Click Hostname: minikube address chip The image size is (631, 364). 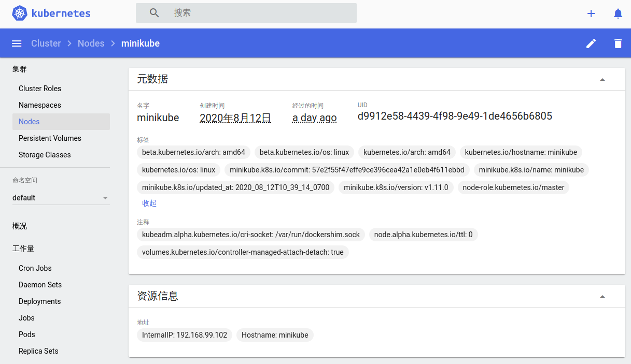click(275, 335)
